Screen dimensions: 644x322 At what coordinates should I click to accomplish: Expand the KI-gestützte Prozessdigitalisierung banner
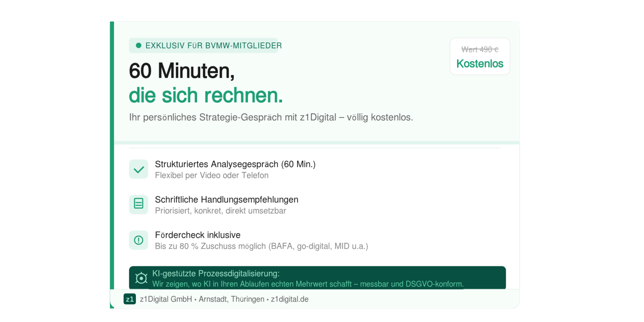pyautogui.click(x=318, y=278)
